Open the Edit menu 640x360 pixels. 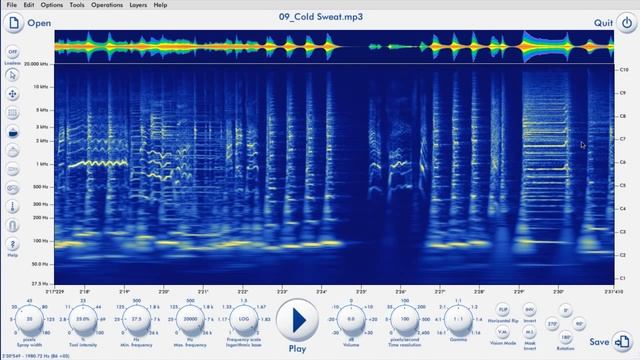pos(29,5)
